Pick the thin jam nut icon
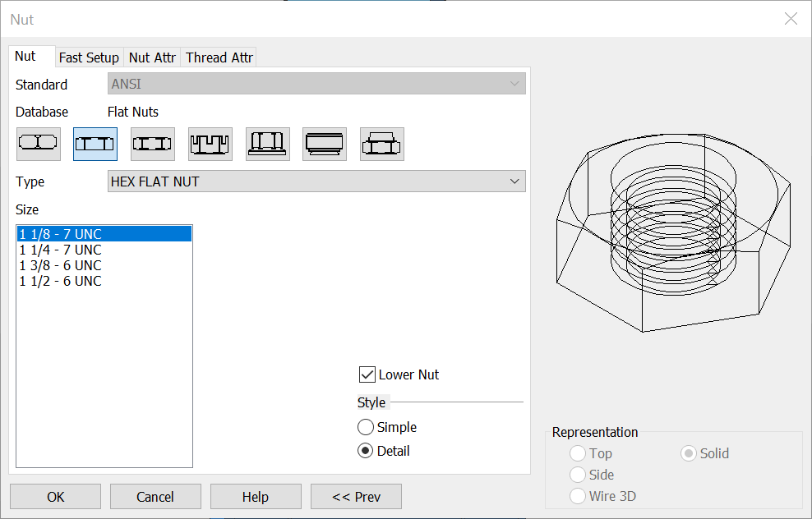 click(152, 144)
